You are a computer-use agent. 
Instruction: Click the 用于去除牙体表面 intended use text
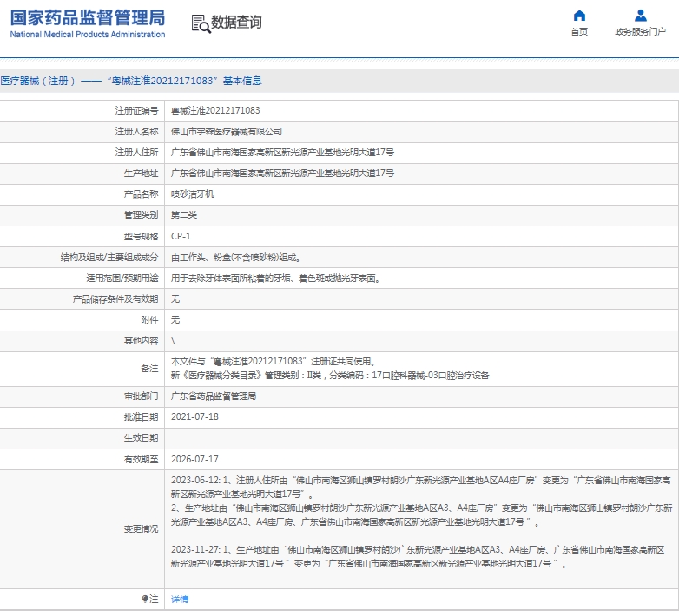point(276,279)
